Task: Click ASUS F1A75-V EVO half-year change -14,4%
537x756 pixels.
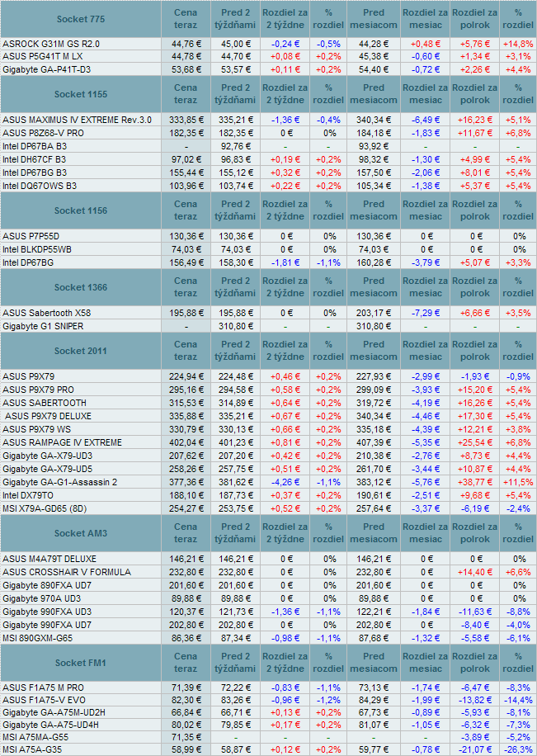Action: pos(518,700)
